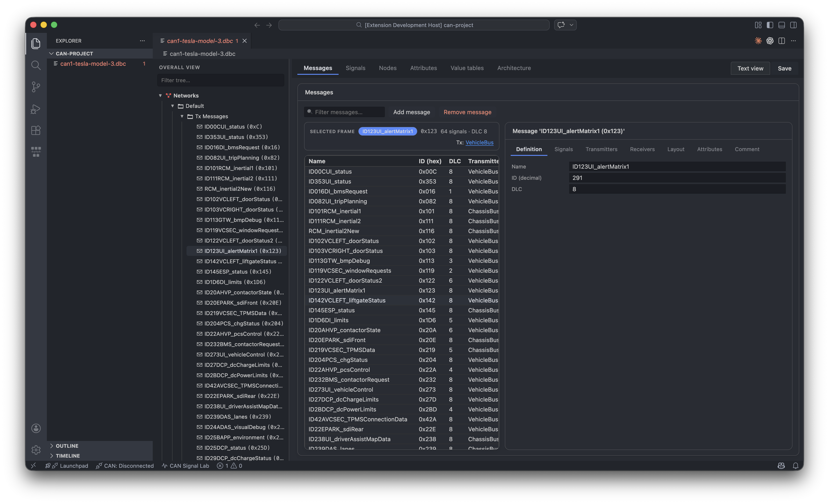This screenshot has height=504, width=829.
Task: Click the CAN Signal Lab status item
Action: pos(185,466)
